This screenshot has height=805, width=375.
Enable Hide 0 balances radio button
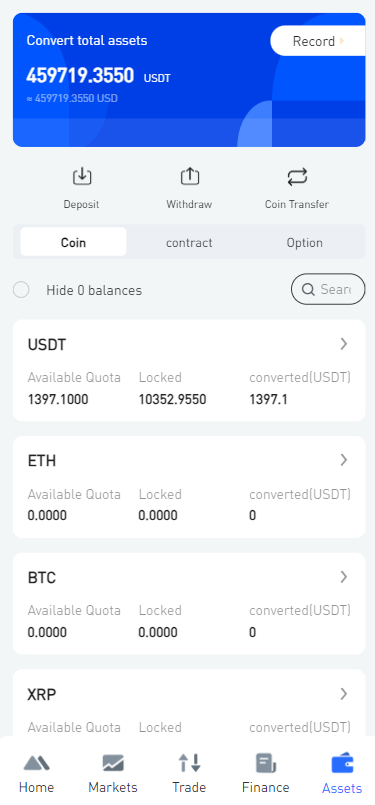[21, 290]
